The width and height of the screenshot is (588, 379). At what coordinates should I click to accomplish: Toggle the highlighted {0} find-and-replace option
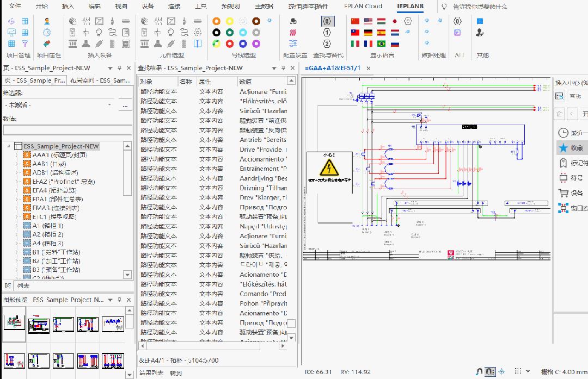[327, 21]
